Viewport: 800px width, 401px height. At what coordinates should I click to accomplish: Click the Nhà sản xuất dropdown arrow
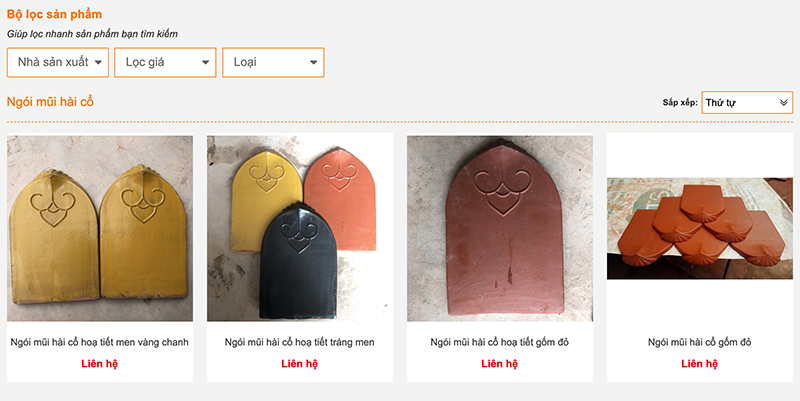point(99,63)
